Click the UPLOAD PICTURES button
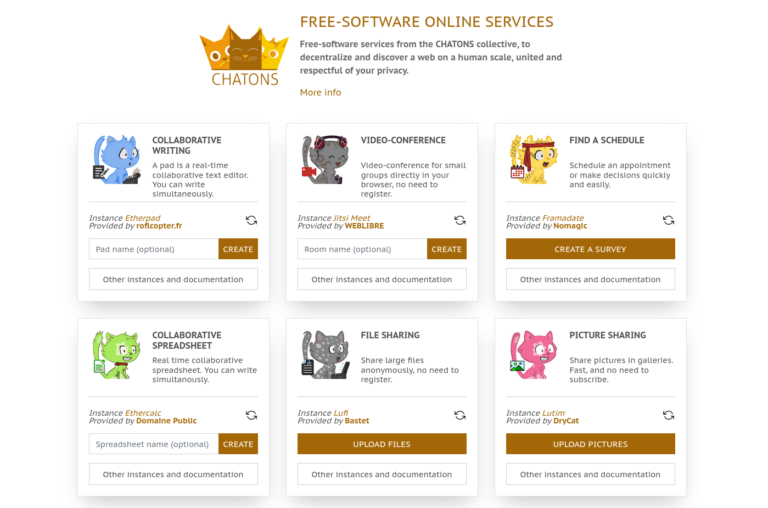Screen dimensions: 768x508 [590, 444]
